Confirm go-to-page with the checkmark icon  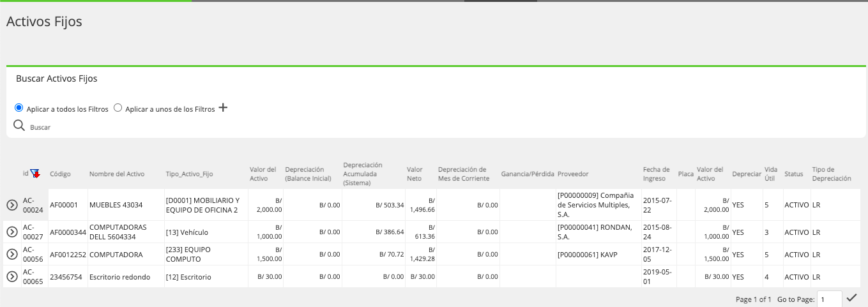pyautogui.click(x=851, y=298)
